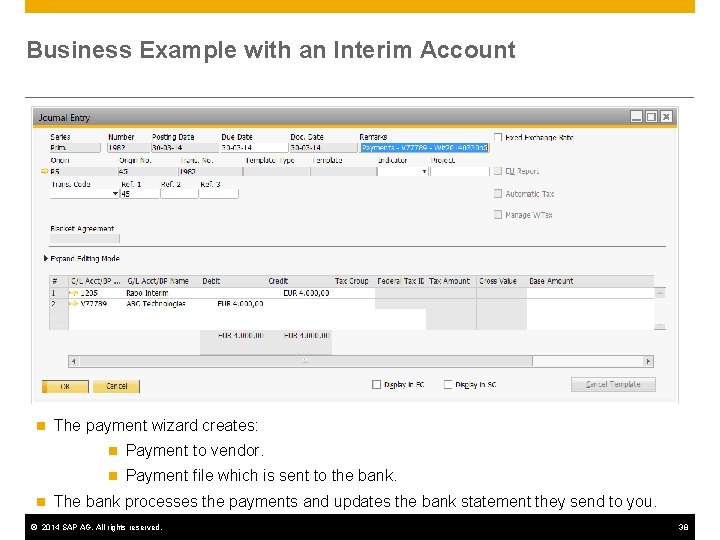Maximize the Journal Entry window
Viewport: 720px width, 540px height.
pyautogui.click(x=651, y=117)
